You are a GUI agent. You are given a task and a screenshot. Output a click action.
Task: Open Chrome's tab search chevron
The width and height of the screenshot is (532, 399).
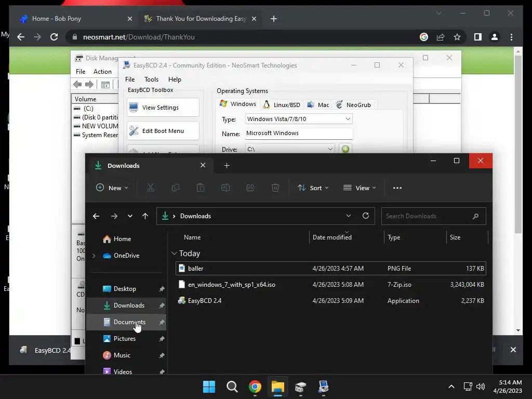coord(438,13)
